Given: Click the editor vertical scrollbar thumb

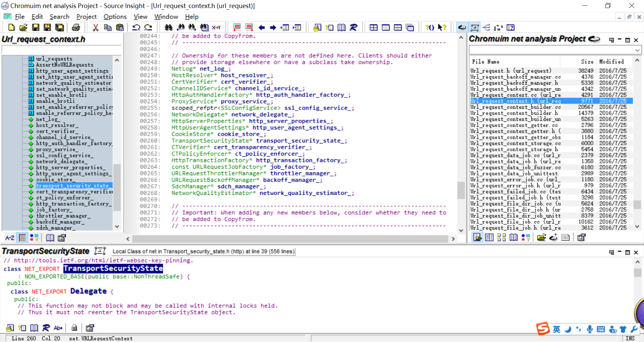Looking at the screenshot, I should click(461, 190).
